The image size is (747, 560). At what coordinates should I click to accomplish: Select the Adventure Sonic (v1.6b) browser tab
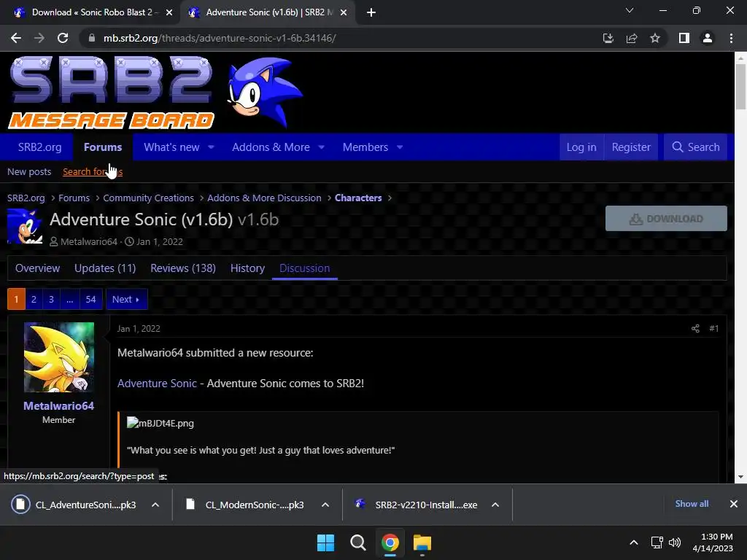pyautogui.click(x=267, y=12)
